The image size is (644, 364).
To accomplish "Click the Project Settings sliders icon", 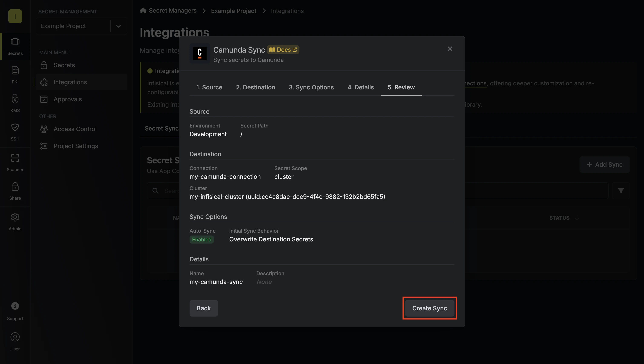I will 44,146.
